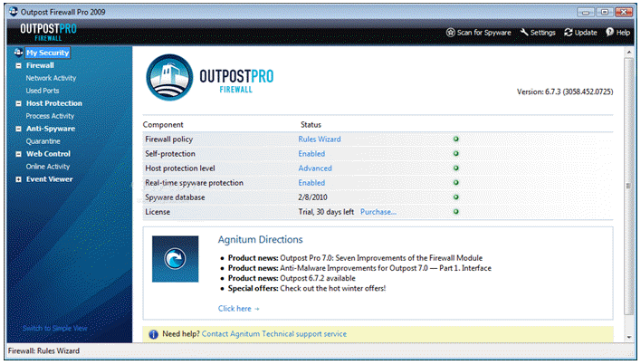Expand the Event Viewer node
Image resolution: width=640 pixels, height=364 pixels.
[x=18, y=179]
